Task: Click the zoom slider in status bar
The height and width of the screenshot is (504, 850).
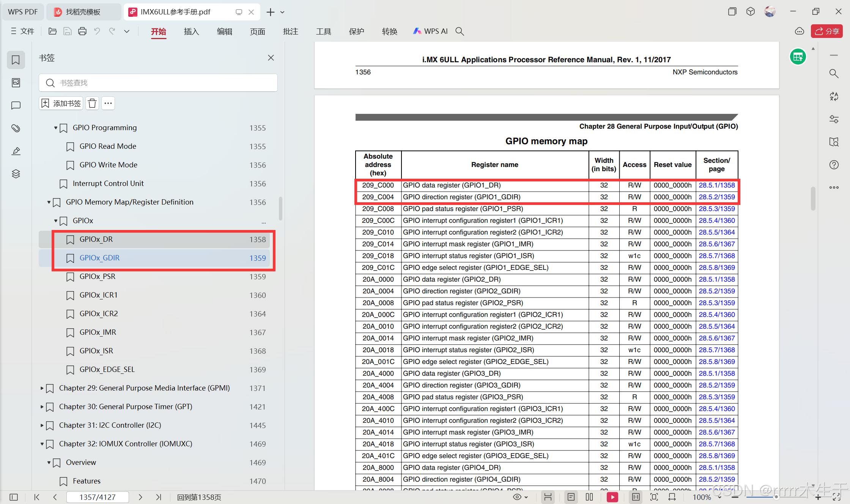Action: [x=776, y=497]
